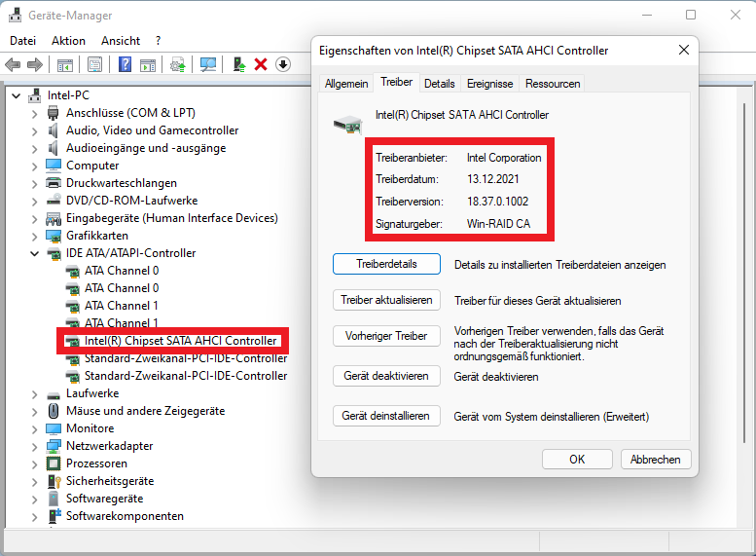Click the Intel-PC computer icon

click(34, 95)
